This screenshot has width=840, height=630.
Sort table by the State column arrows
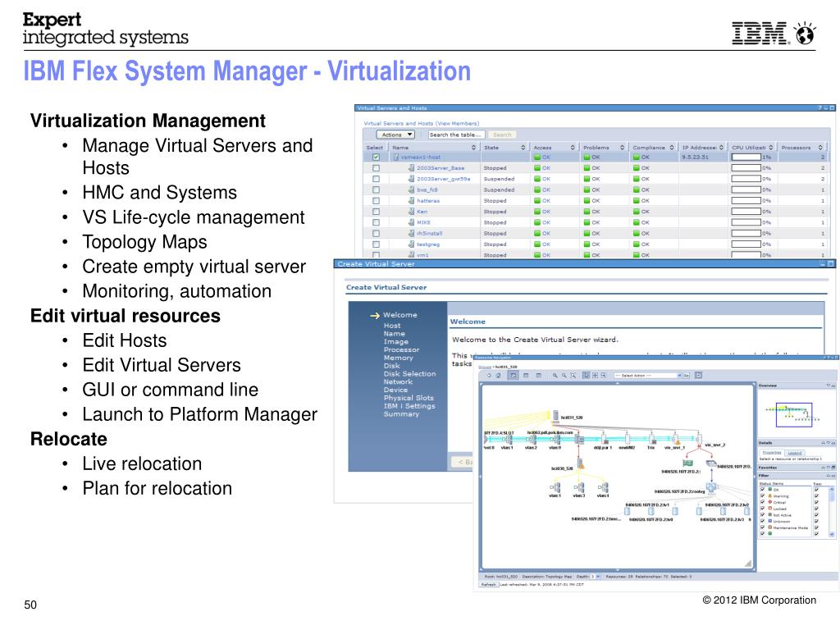pos(523,148)
